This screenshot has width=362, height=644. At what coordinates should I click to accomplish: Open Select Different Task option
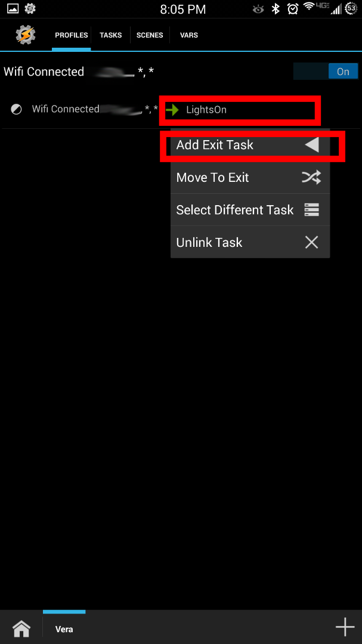234,209
